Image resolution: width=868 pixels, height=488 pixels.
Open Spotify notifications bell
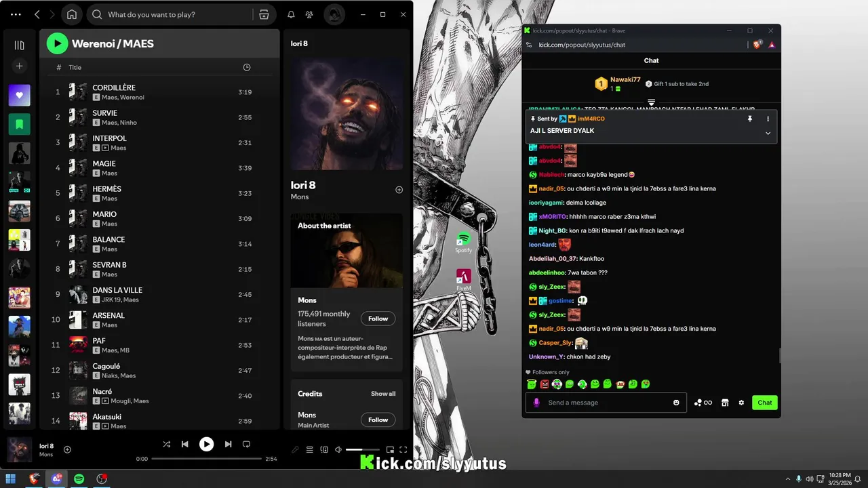pos(291,14)
